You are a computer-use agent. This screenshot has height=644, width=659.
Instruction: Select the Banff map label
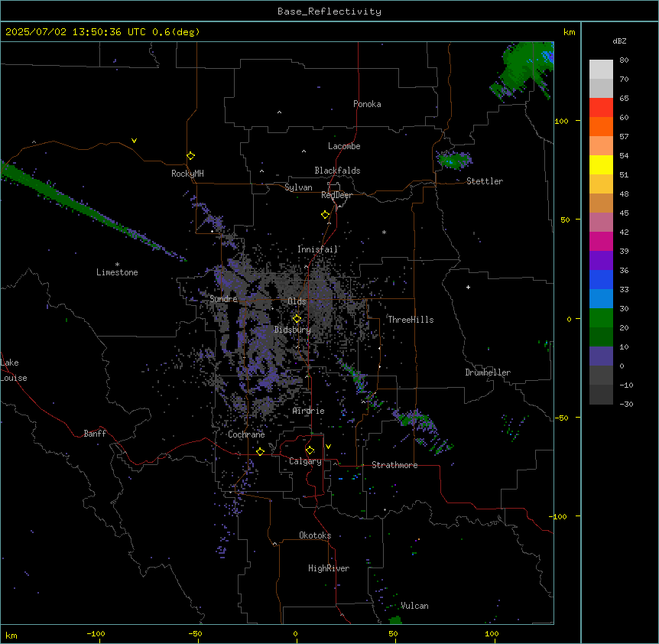(95, 434)
